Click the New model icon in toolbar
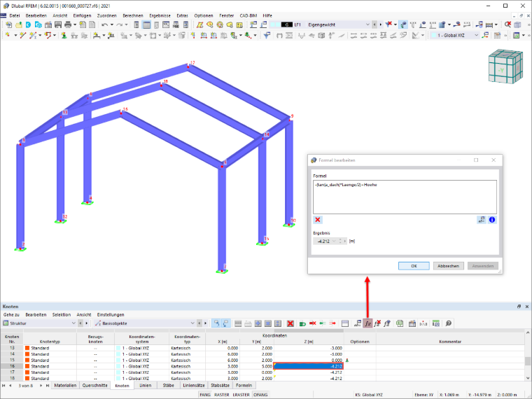The image size is (532, 399). coord(8,24)
